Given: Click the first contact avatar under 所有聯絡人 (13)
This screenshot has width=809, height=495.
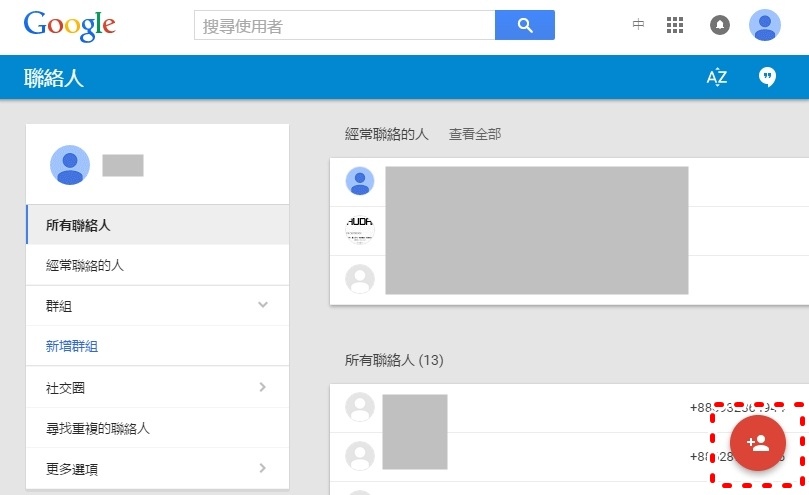Looking at the screenshot, I should coord(360,407).
